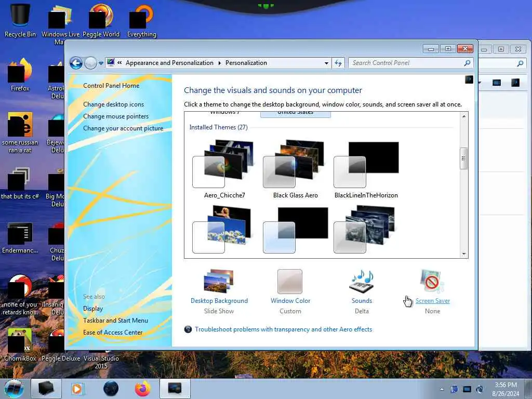Image resolution: width=532 pixels, height=399 pixels.
Task: Select the light blue glass black theme
Action: [x=295, y=230]
